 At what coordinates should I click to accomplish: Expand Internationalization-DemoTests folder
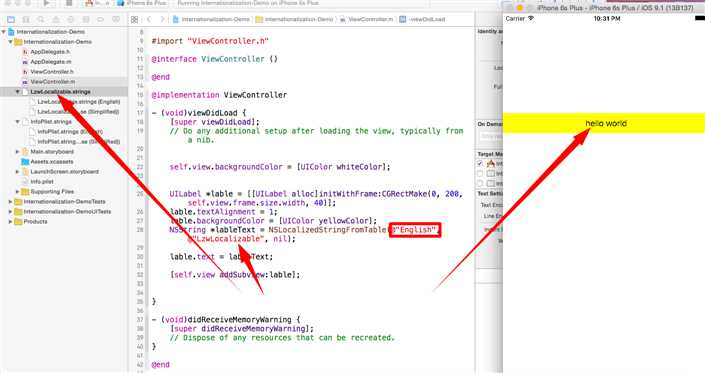pos(11,202)
